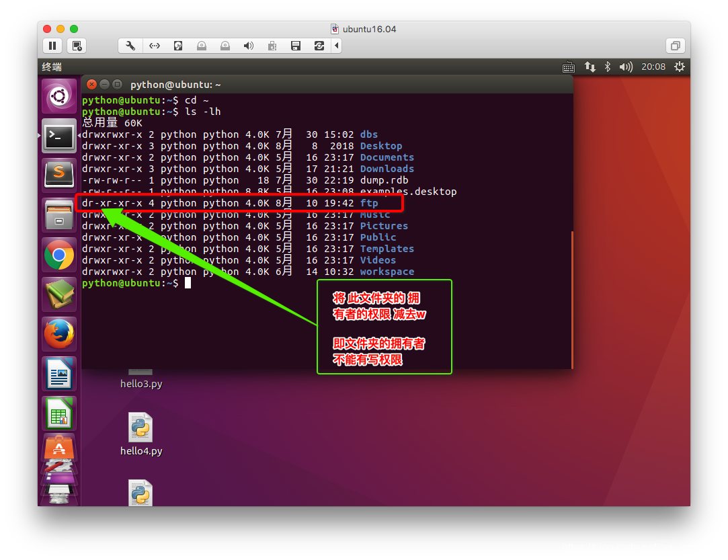Click the terminal's vertical scrollbar
This screenshot has width=728, height=560.
(x=572, y=300)
